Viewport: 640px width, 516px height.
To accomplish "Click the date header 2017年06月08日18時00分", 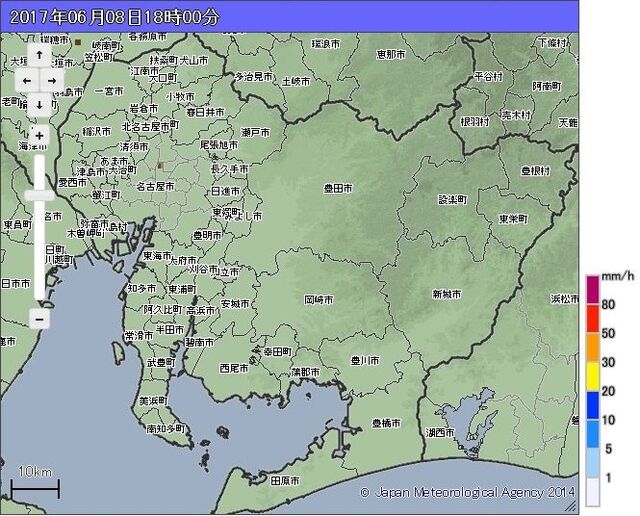I will pyautogui.click(x=114, y=17).
